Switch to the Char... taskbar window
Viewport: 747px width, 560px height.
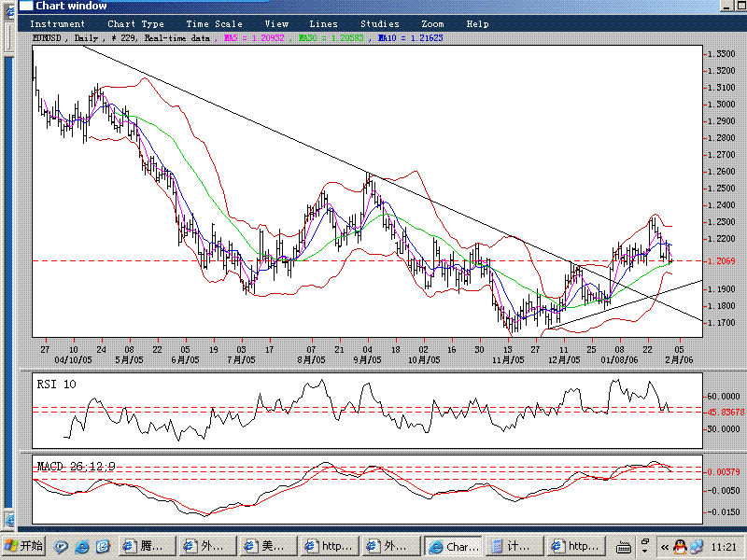click(x=453, y=546)
